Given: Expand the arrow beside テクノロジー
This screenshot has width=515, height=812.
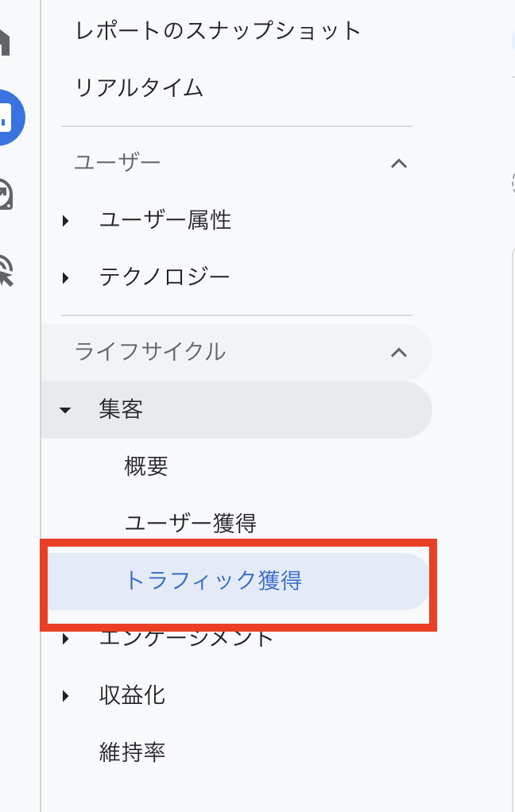Looking at the screenshot, I should [65, 278].
